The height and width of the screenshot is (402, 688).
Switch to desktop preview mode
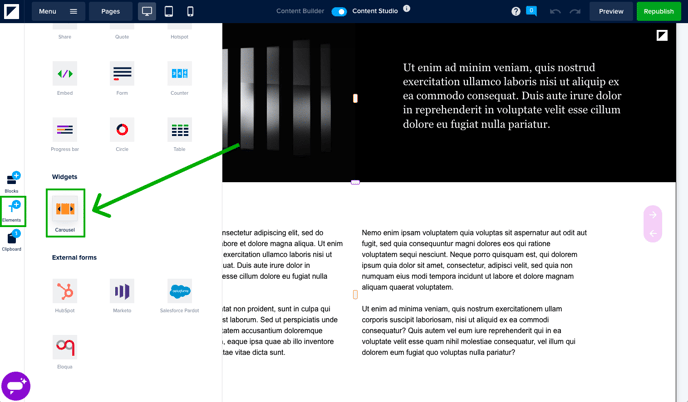(147, 11)
